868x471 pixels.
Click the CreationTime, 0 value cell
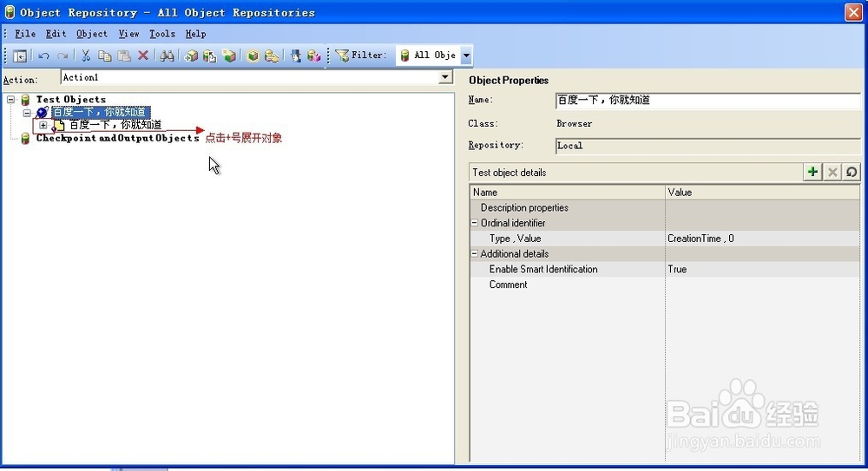click(x=762, y=239)
